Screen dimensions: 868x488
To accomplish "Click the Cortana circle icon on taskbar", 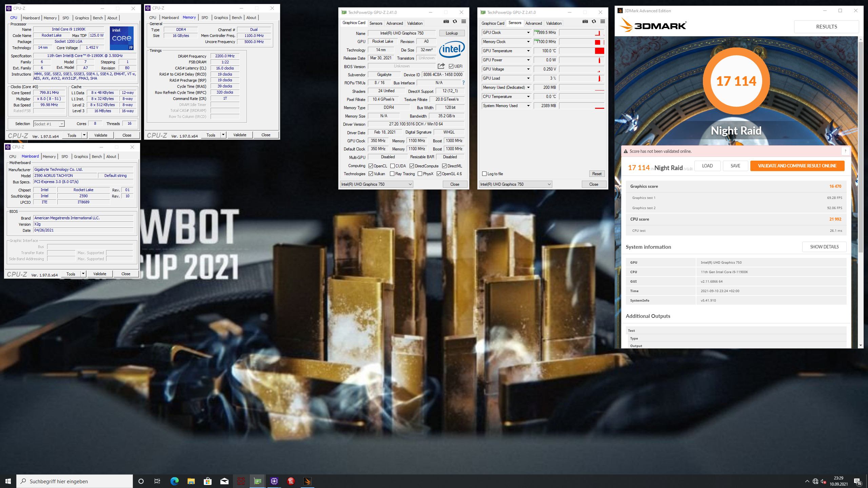I will tap(141, 481).
